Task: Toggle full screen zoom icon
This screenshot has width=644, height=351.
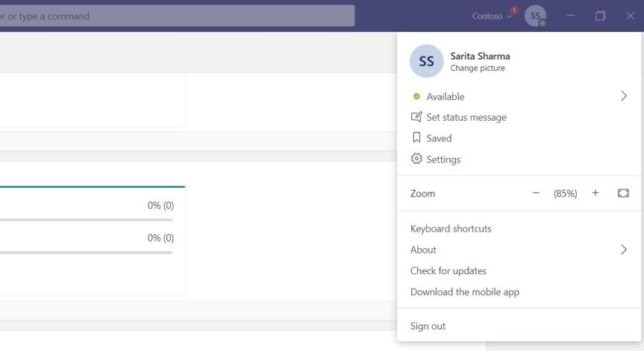Action: coord(623,193)
